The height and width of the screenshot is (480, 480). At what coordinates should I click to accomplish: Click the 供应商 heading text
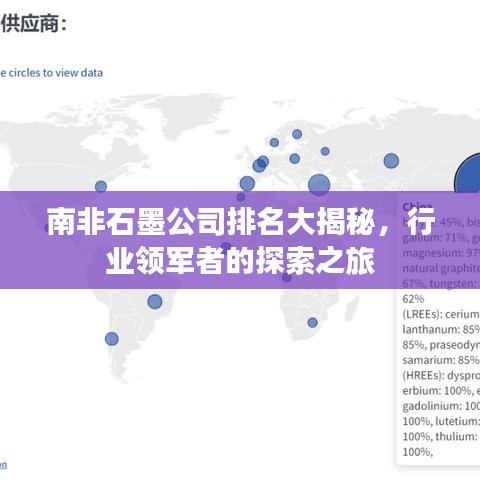(33, 24)
